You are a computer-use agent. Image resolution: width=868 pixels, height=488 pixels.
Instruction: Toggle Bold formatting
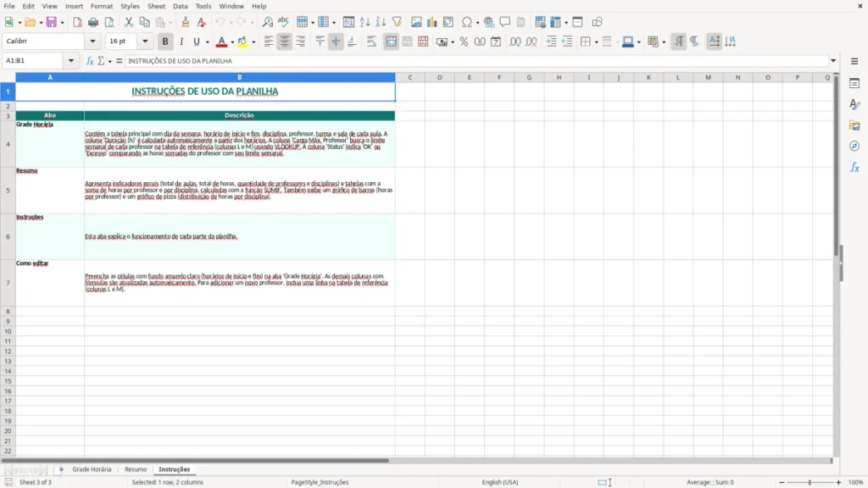[x=165, y=42]
